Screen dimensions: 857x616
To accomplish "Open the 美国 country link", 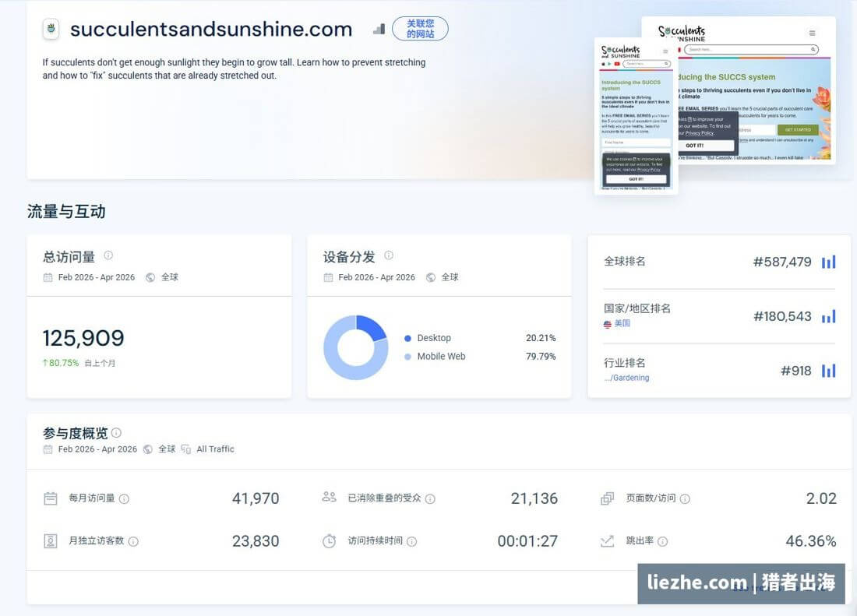I will click(622, 323).
